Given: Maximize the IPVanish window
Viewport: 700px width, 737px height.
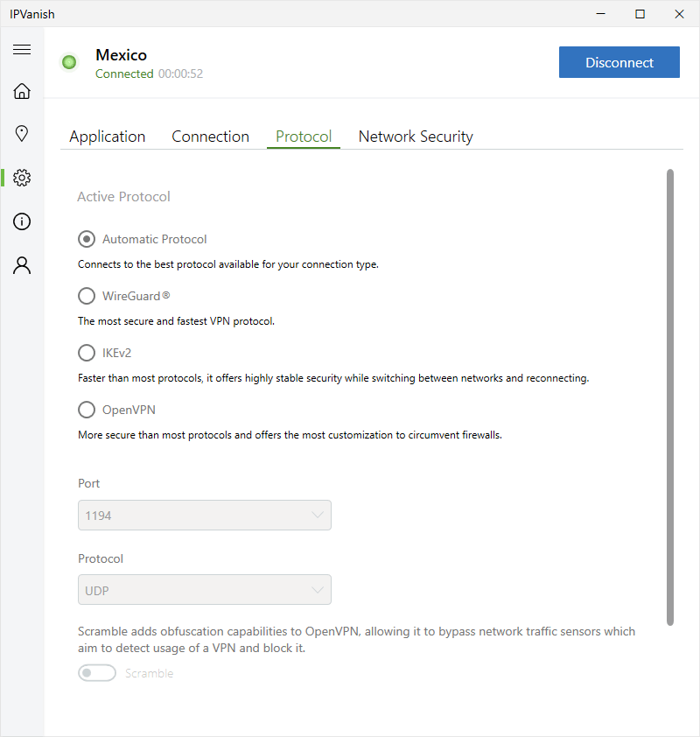Looking at the screenshot, I should [640, 14].
